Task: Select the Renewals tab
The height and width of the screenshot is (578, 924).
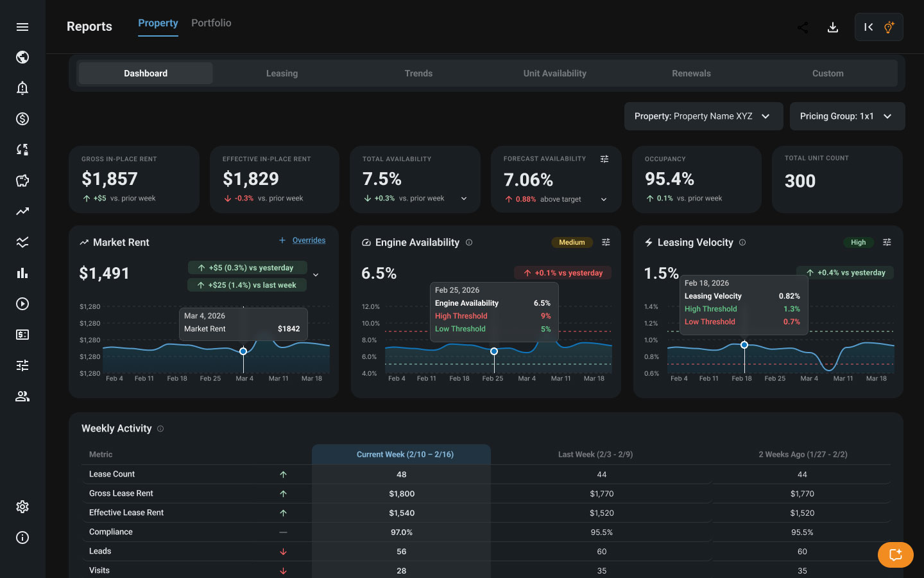Action: (691, 73)
